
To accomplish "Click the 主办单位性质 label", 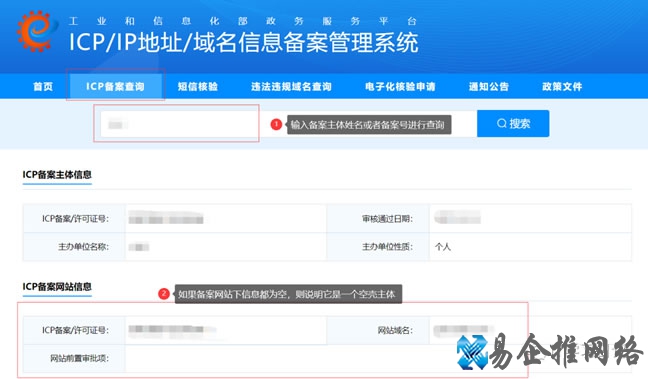I will point(387,247).
